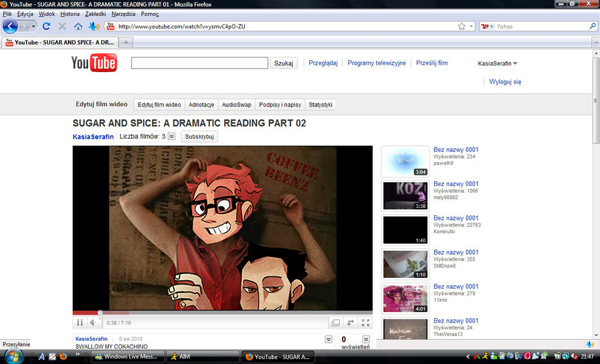Click the Subskrybuj button
600x364 pixels.
(x=199, y=137)
